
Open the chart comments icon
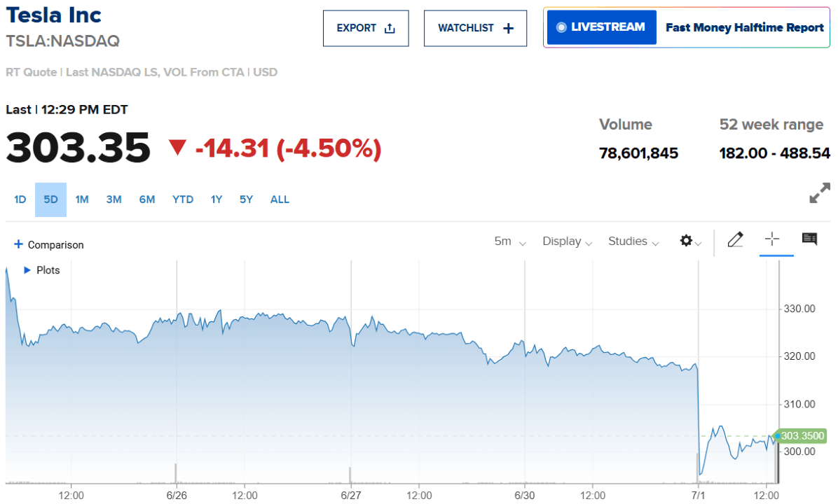click(x=809, y=239)
